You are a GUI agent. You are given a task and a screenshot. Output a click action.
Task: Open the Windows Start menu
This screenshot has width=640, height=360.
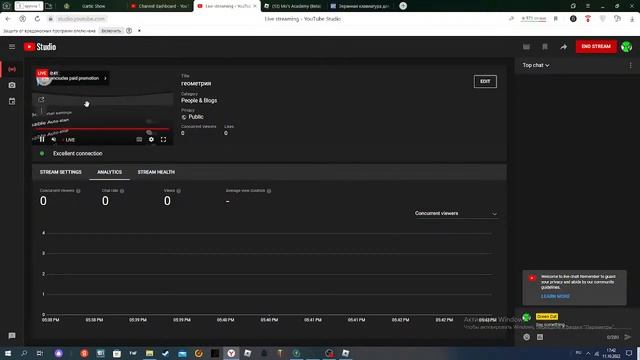coord(8,353)
